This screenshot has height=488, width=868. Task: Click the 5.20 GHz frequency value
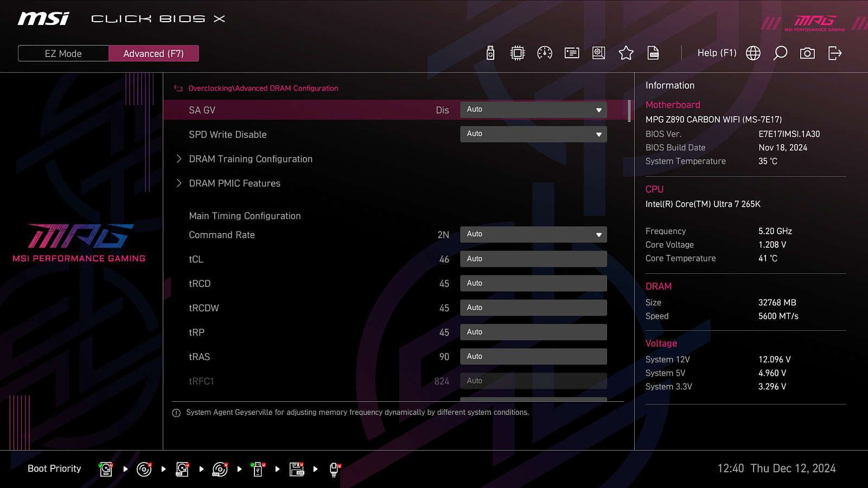click(x=775, y=231)
